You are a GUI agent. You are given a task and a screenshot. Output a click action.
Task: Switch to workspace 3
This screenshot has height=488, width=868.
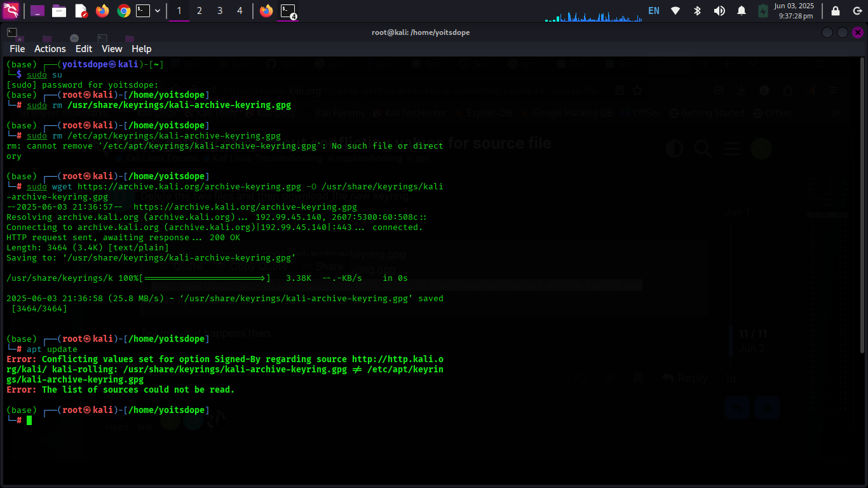pos(220,11)
